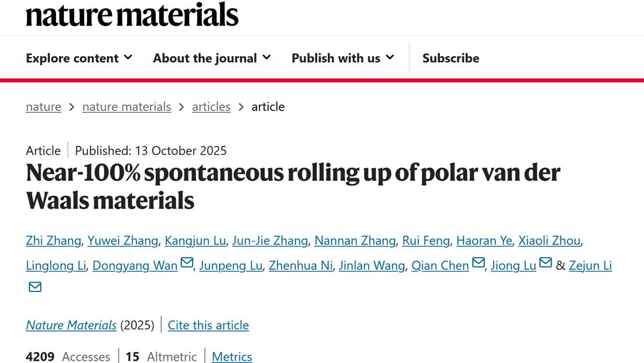Click author Xiaoli Zhou link

pos(549,241)
